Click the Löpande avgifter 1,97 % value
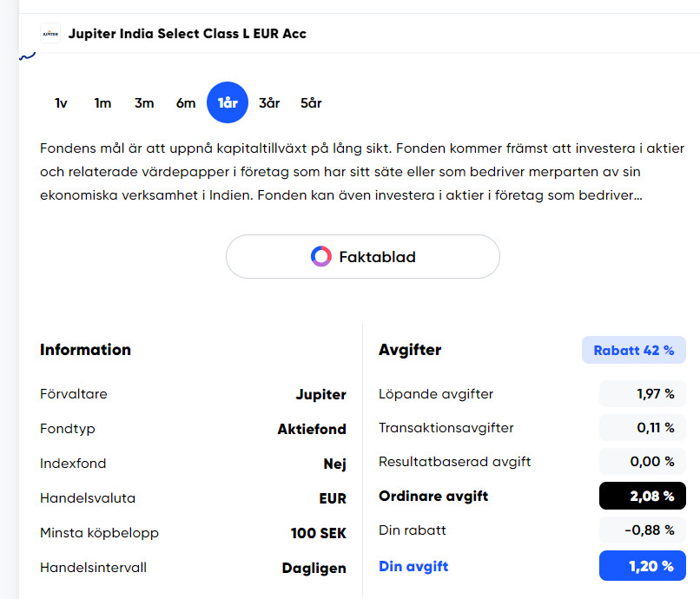Screen dimensions: 700x599 643,394
